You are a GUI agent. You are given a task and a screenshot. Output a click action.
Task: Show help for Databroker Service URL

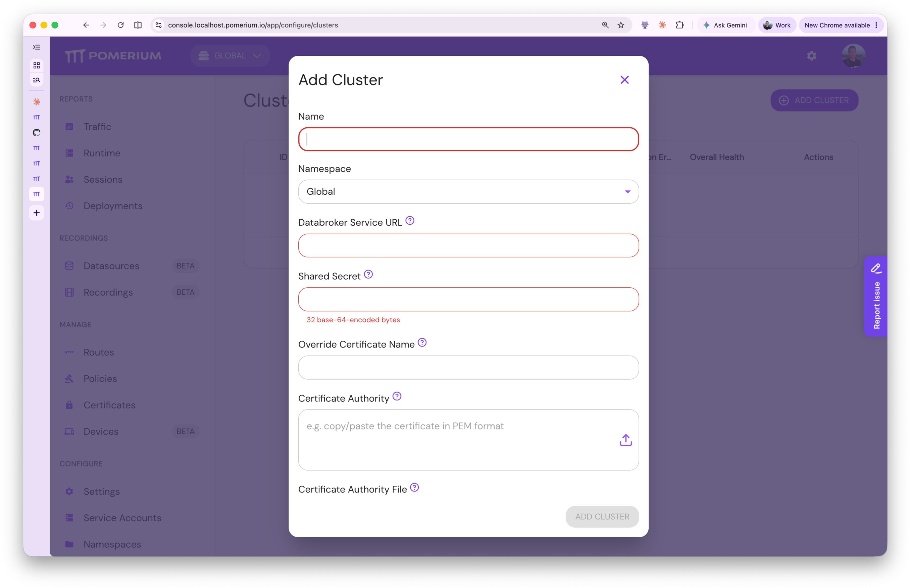(410, 221)
